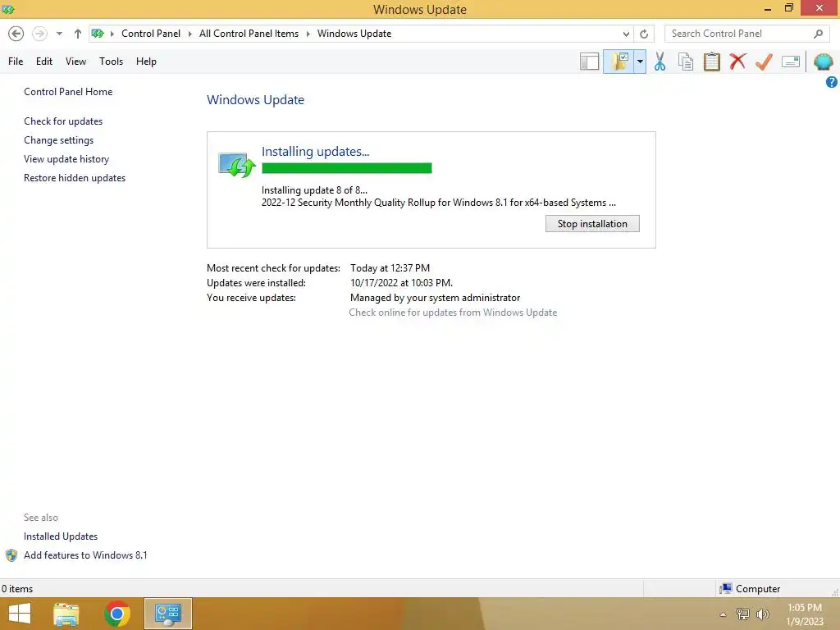Open the recent locations dropdown arrow

pyautogui.click(x=59, y=34)
